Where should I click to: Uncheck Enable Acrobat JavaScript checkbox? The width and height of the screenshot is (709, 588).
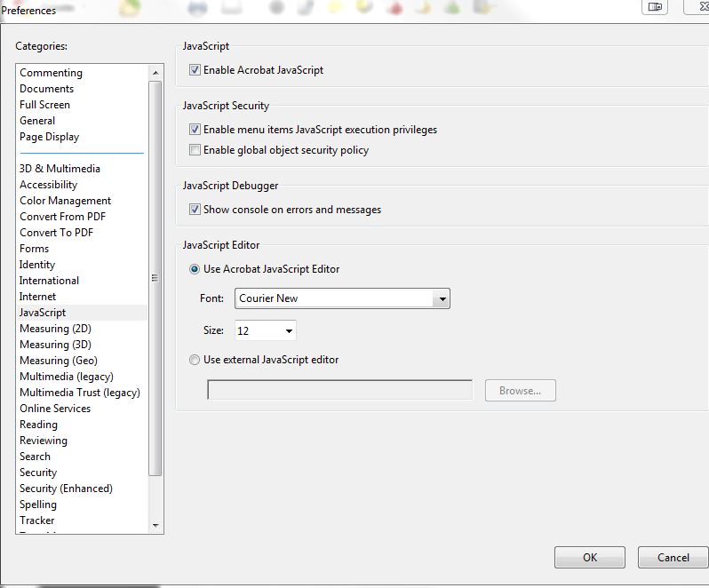[x=195, y=70]
